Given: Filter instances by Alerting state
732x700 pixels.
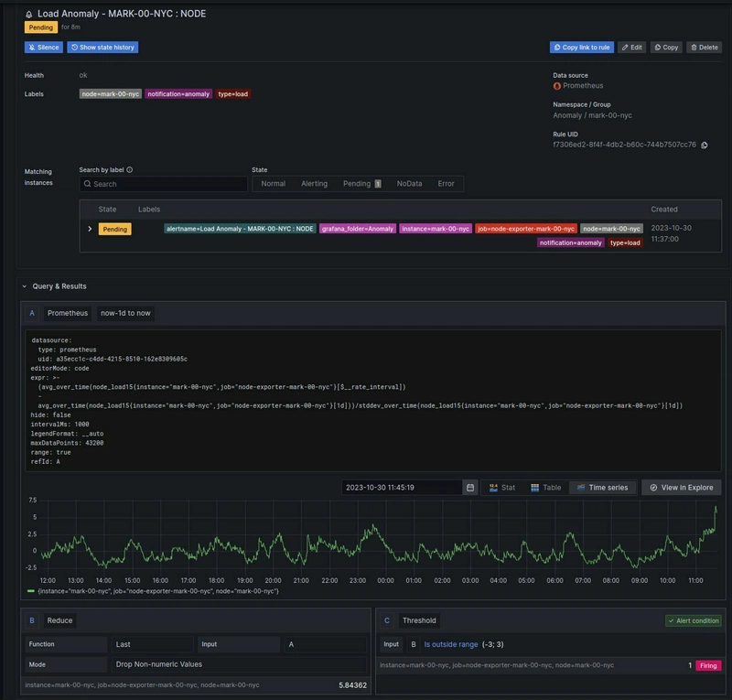Looking at the screenshot, I should 314,184.
